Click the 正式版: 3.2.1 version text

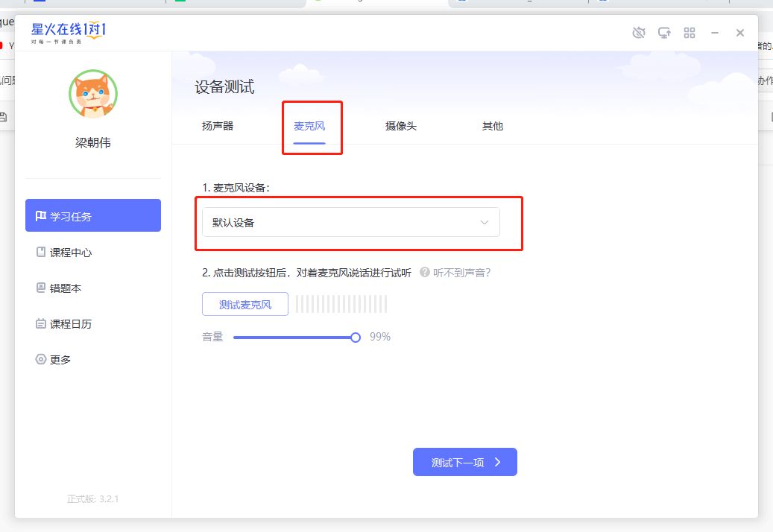pyautogui.click(x=92, y=499)
